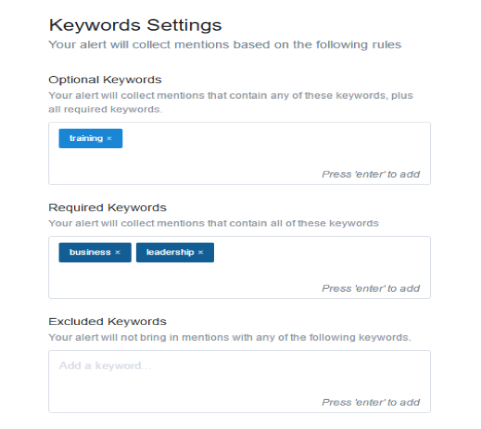Click the Optional Keywords heading
This screenshot has width=481, height=429.
[105, 80]
